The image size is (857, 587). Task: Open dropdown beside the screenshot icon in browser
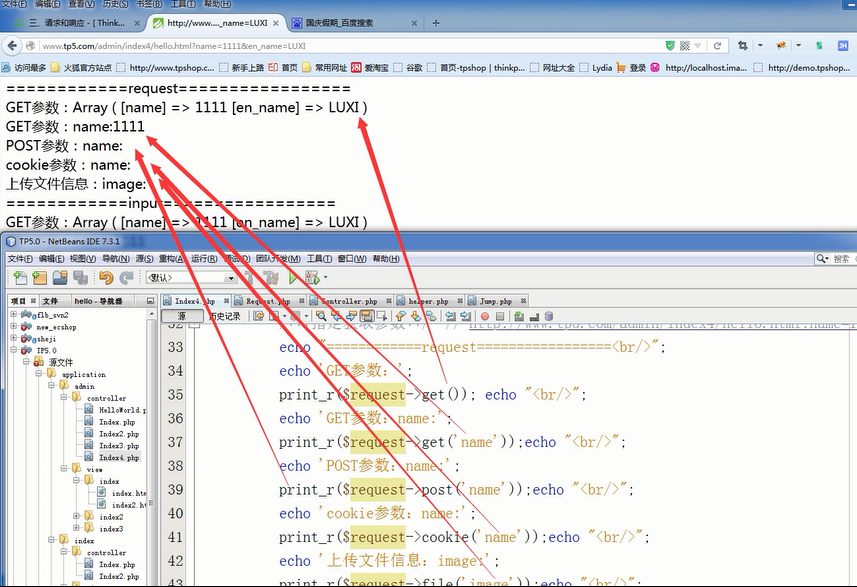click(760, 45)
